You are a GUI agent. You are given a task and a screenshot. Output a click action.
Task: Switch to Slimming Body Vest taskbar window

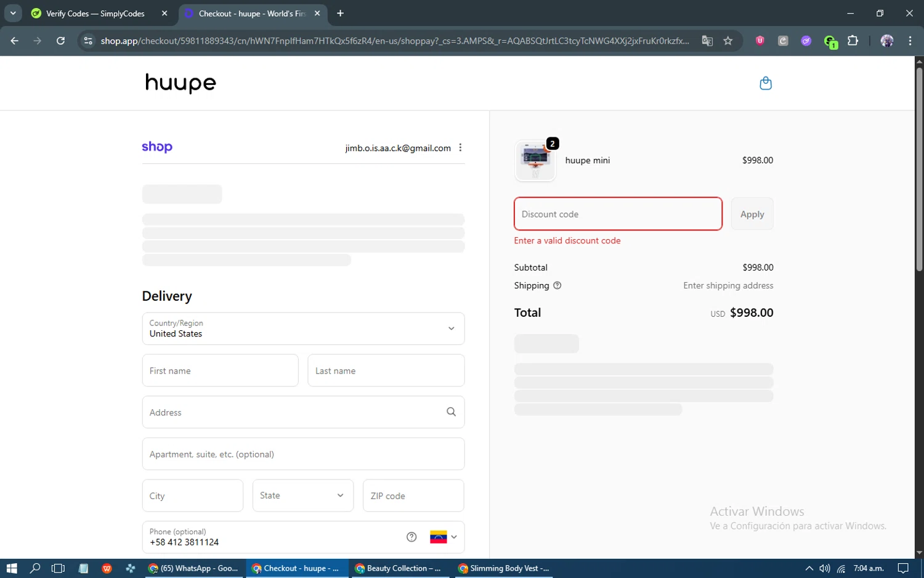point(503,568)
